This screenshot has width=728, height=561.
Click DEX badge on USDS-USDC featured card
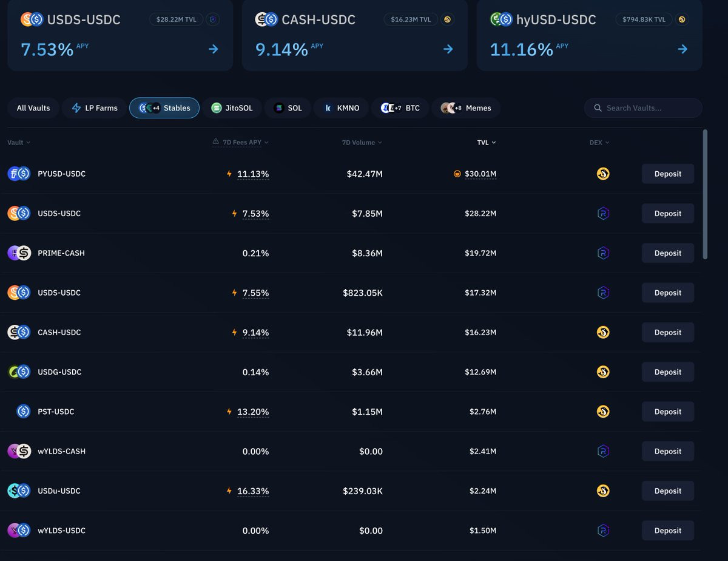pos(212,19)
